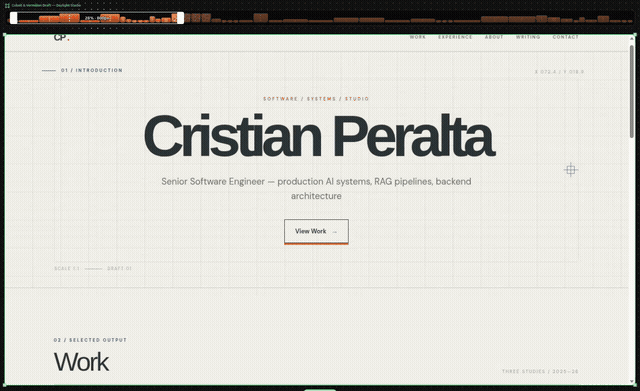Click the "X 072.4 / Y 018.9" coordinates text

(559, 72)
